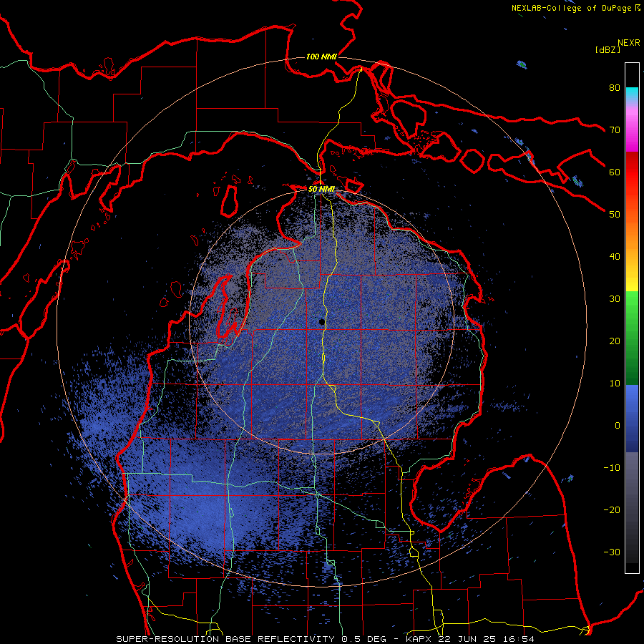Click the green segment of the color bar
Image resolution: width=644 pixels, height=644 pixels.
[x=632, y=338]
